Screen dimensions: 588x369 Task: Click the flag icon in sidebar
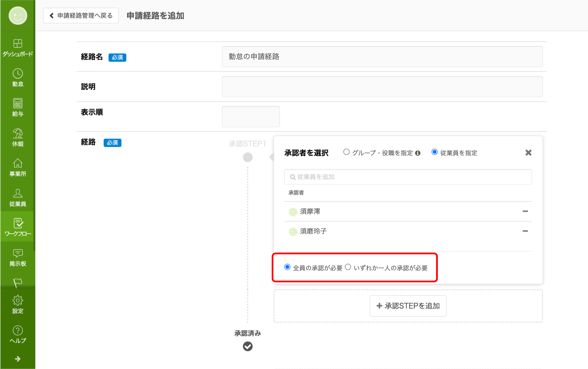pyautogui.click(x=18, y=283)
